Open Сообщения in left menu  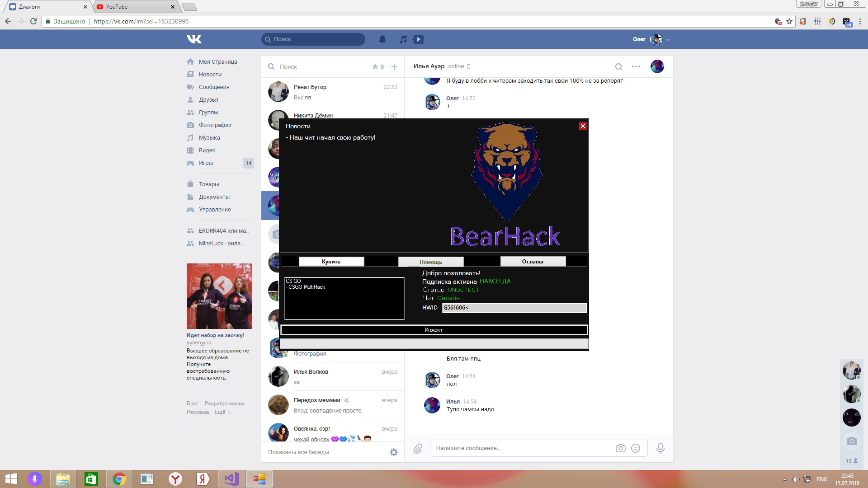tap(214, 87)
